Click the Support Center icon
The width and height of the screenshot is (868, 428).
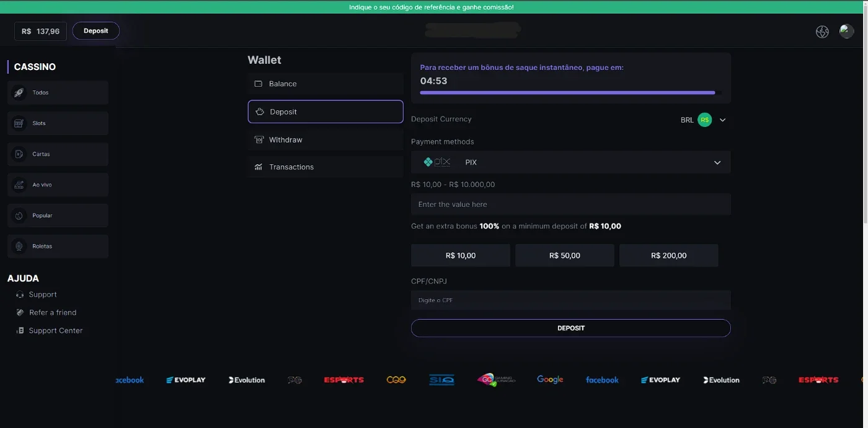[20, 331]
